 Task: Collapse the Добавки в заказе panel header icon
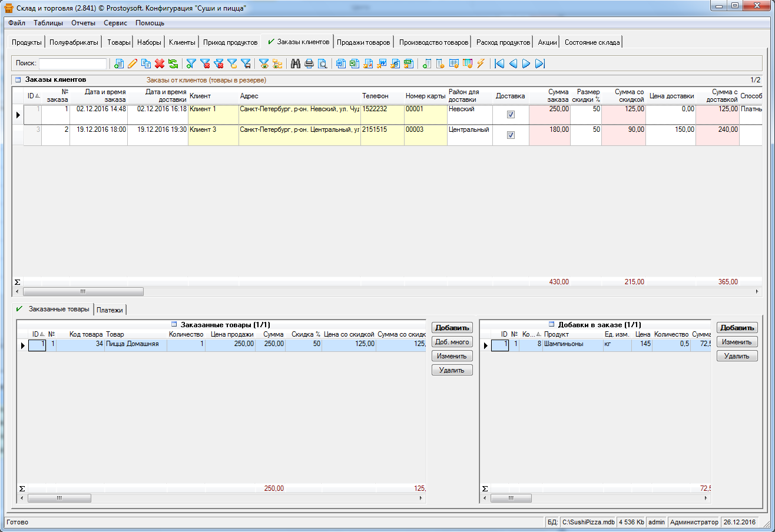(551, 324)
